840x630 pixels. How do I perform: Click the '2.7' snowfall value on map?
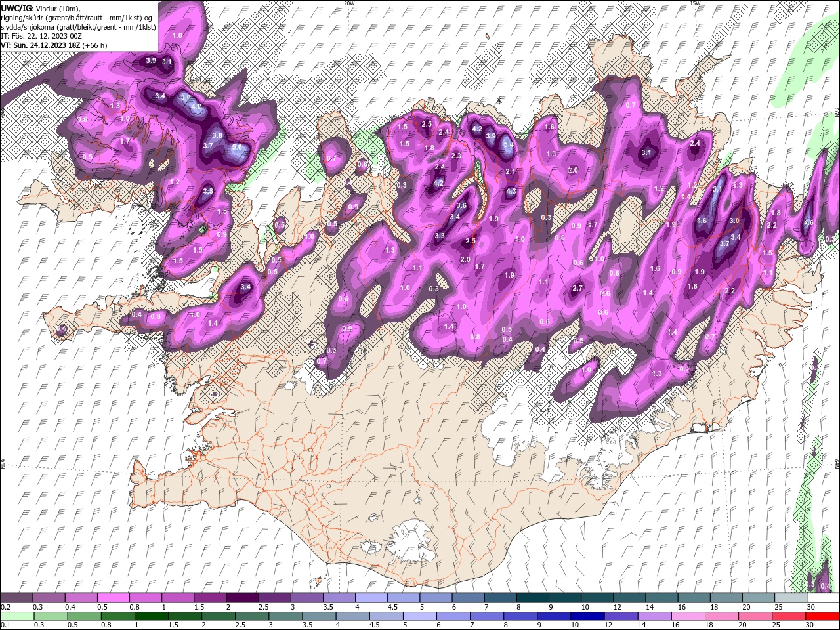click(x=577, y=288)
